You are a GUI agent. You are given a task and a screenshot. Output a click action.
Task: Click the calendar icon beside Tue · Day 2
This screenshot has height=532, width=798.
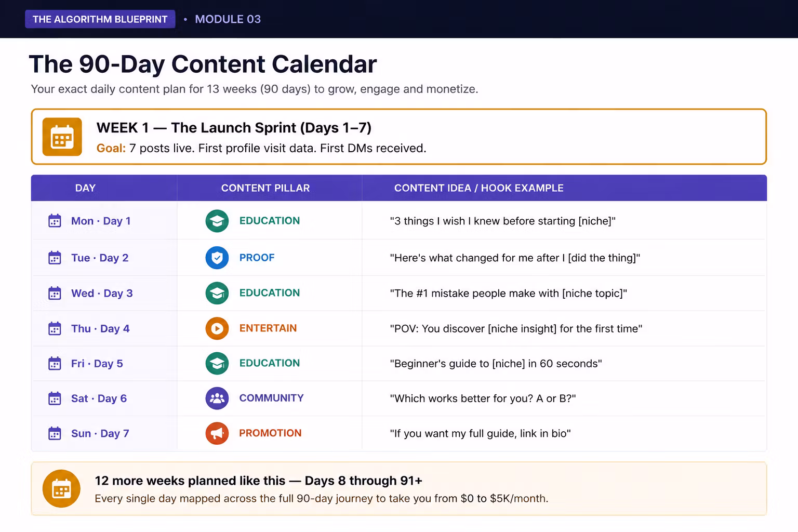point(55,258)
